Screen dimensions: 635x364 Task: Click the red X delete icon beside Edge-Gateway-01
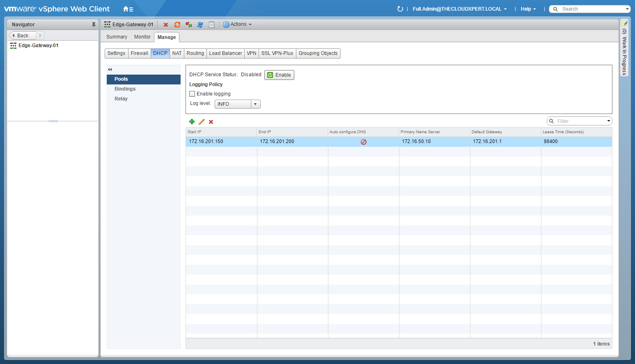point(166,25)
